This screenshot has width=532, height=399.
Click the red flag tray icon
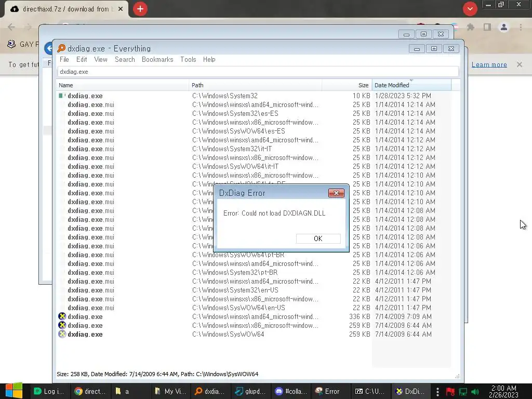click(x=450, y=392)
